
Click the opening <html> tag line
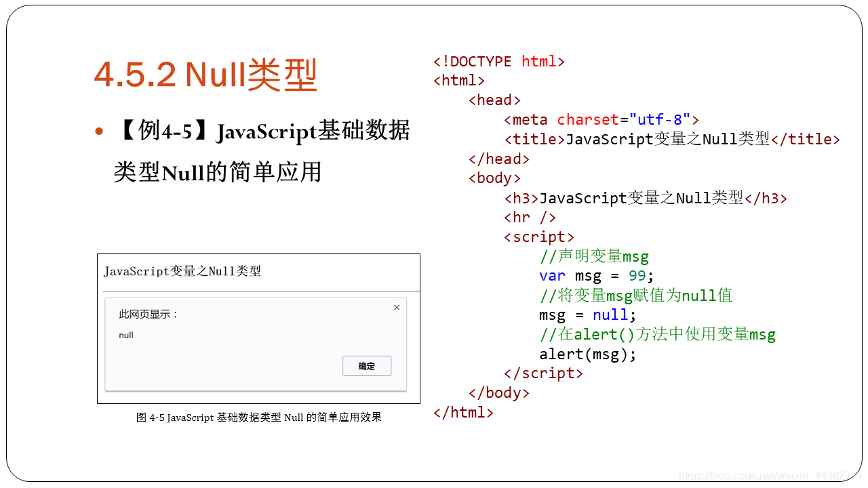[x=459, y=81]
